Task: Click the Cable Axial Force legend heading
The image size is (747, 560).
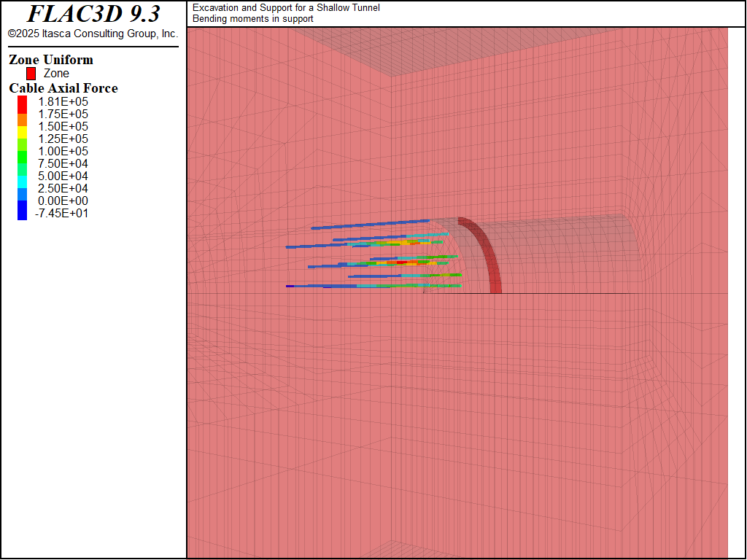Action: pyautogui.click(x=63, y=88)
